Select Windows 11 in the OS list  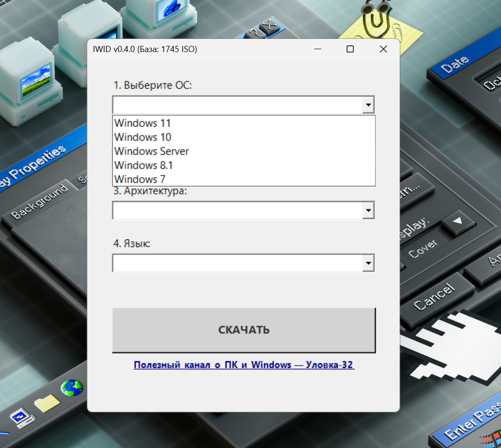143,123
